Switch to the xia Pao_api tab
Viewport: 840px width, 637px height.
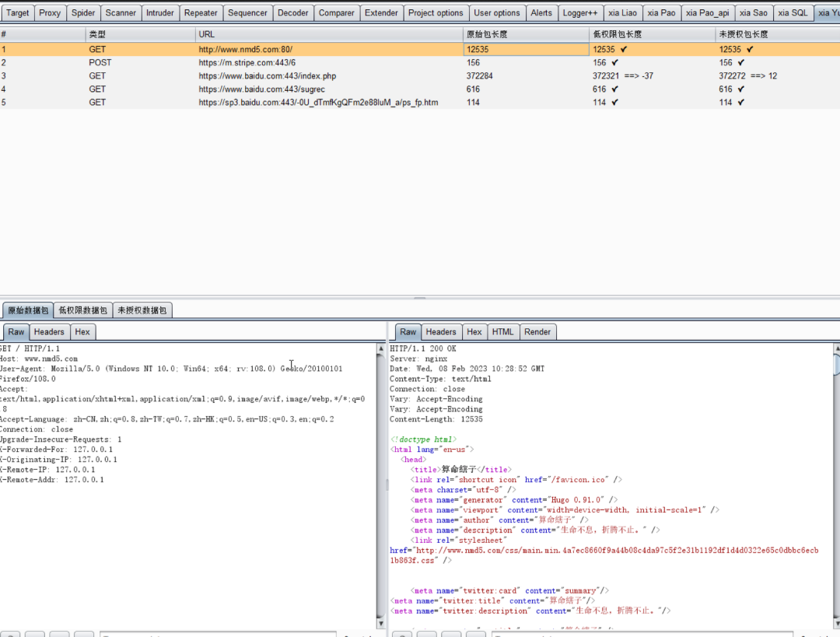(x=707, y=13)
